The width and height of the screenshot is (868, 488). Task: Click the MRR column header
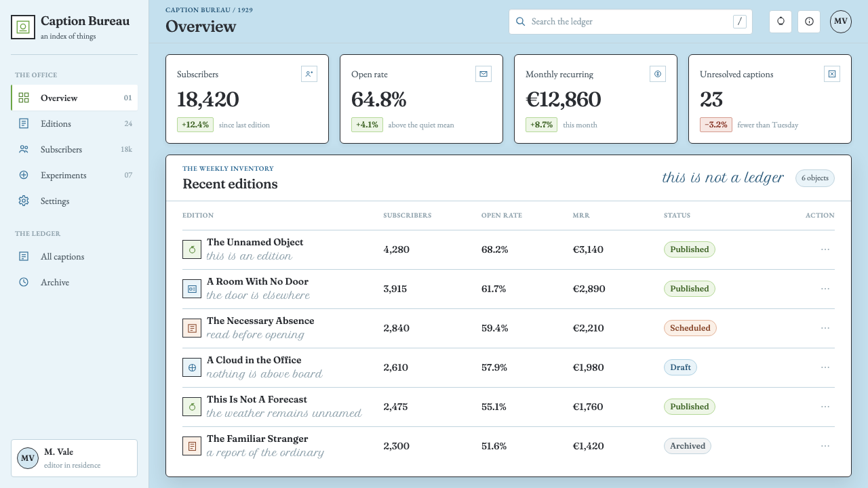[581, 216]
